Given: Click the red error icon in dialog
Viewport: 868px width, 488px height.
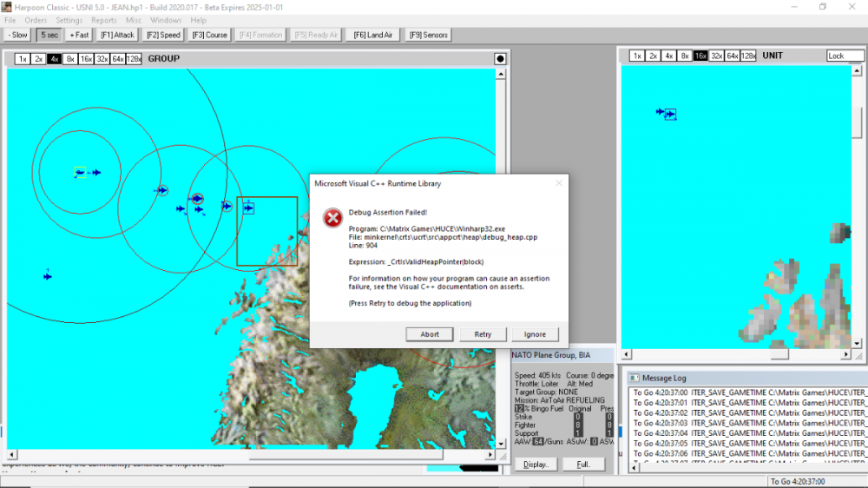Looking at the screenshot, I should pyautogui.click(x=332, y=218).
